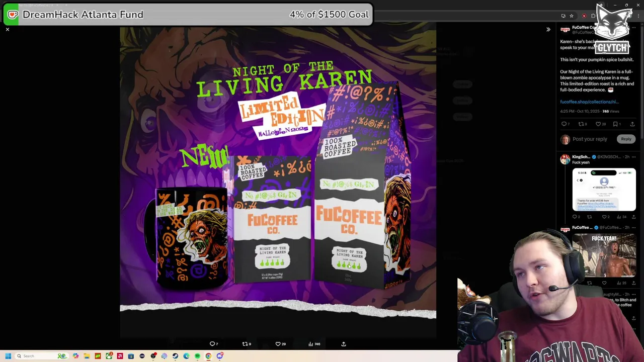Open KingSch reply's more options menu

(633, 157)
